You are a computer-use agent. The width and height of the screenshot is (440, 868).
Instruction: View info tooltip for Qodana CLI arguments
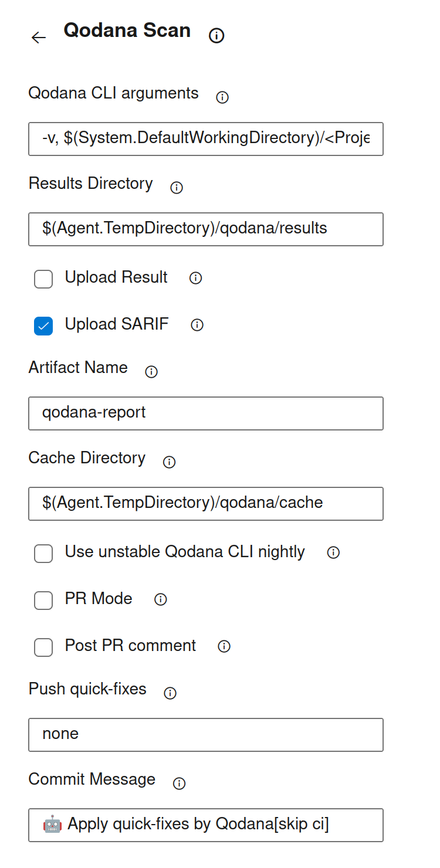(x=222, y=97)
